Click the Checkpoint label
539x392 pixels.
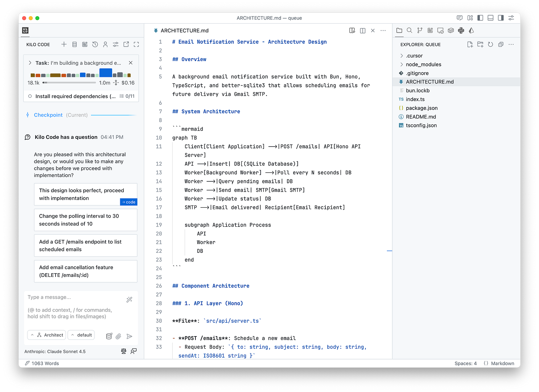pyautogui.click(x=48, y=115)
